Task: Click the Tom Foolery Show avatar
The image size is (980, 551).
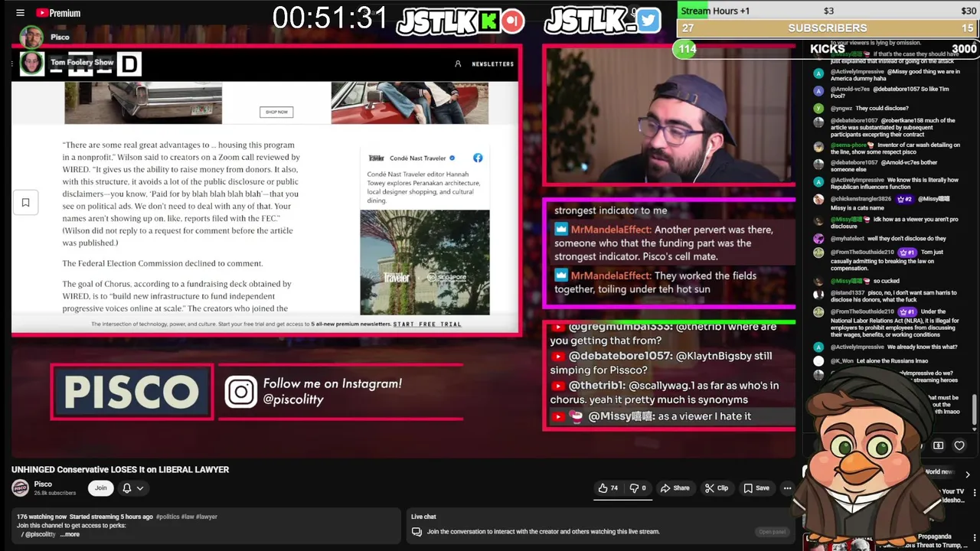Action: pos(32,63)
